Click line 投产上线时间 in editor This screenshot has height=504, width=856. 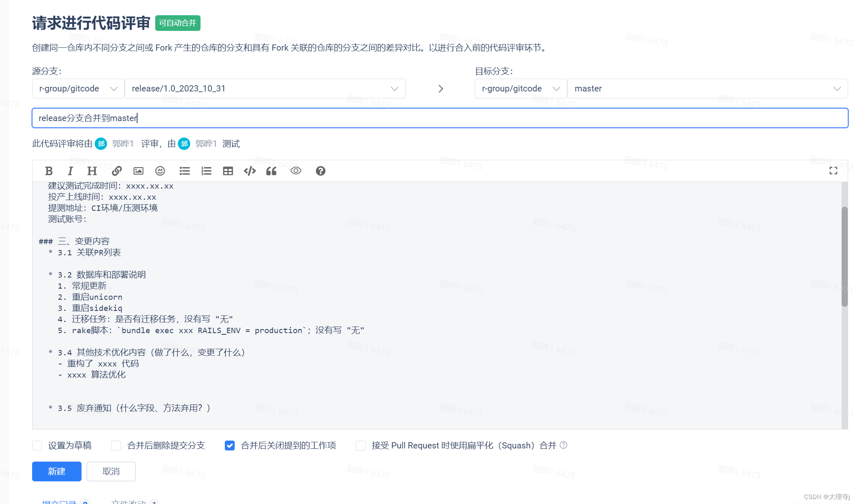102,197
